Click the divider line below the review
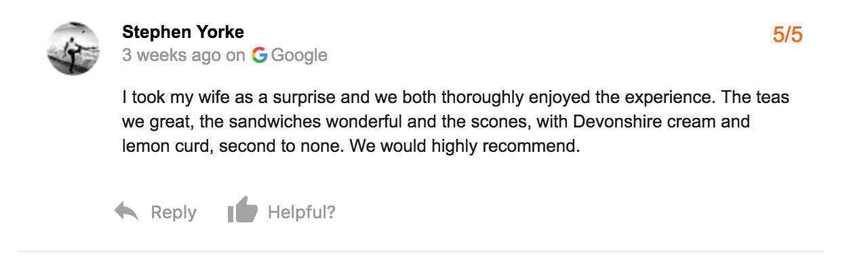Screen dimensions: 868x259 point(421,252)
